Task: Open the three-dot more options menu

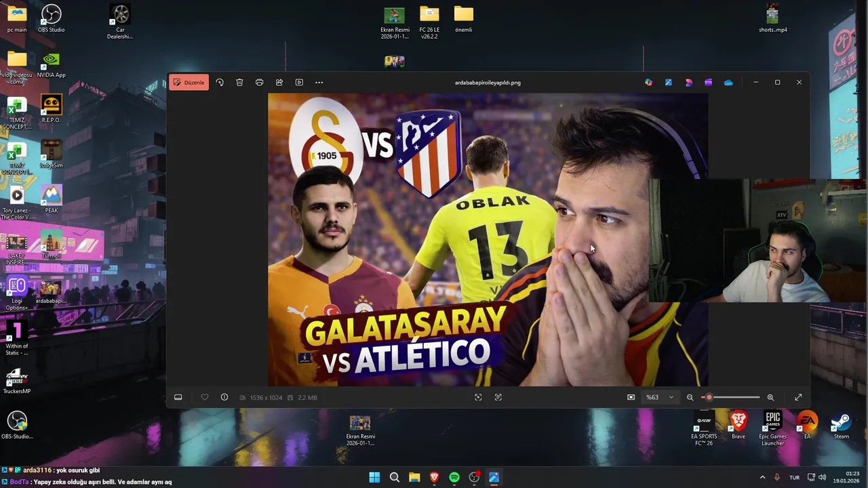Action: [x=319, y=83]
